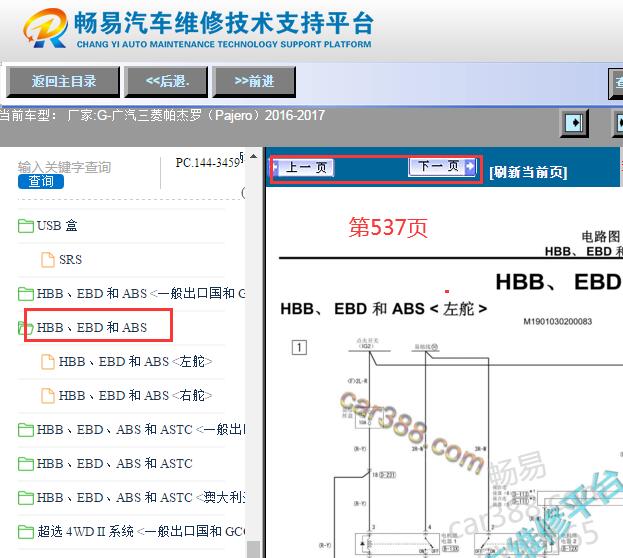Click the boxed number 1 diagram marker
This screenshot has width=623, height=558.
coord(299,348)
